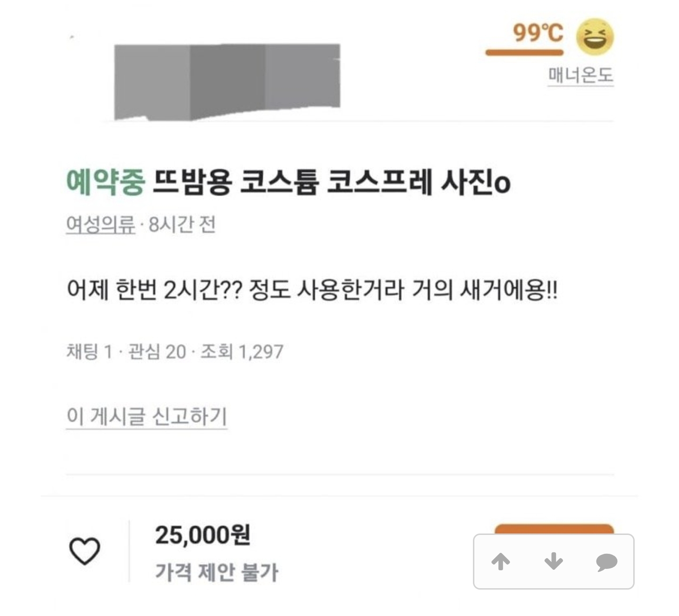679x616 pixels.
Task: Click the laughing face manner emoji
Action: (596, 37)
